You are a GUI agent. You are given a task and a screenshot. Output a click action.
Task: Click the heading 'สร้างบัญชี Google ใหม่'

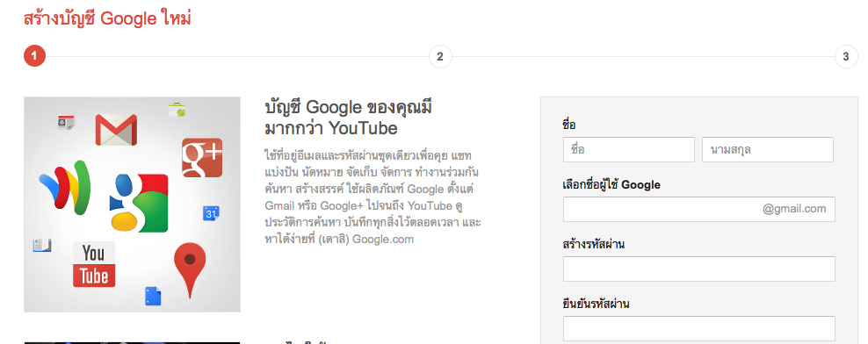tap(107, 18)
